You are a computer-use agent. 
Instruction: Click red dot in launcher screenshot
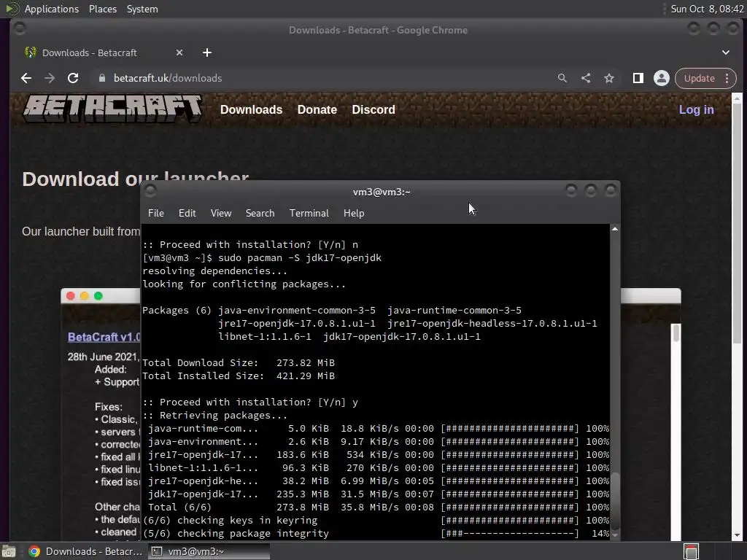click(x=71, y=296)
